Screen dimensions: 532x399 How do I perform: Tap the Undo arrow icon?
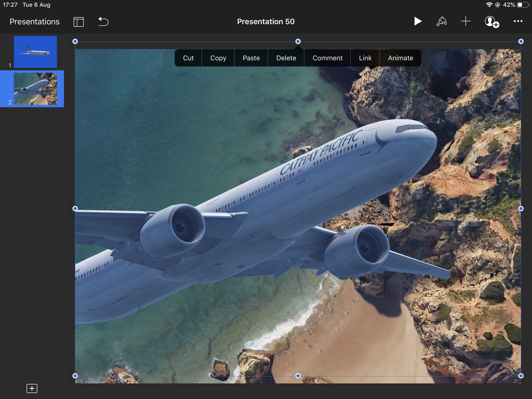[x=103, y=22]
